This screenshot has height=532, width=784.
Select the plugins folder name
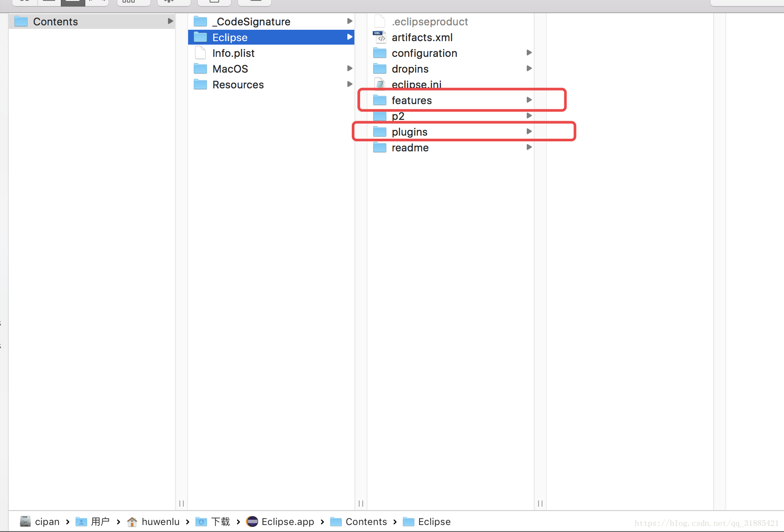click(409, 132)
